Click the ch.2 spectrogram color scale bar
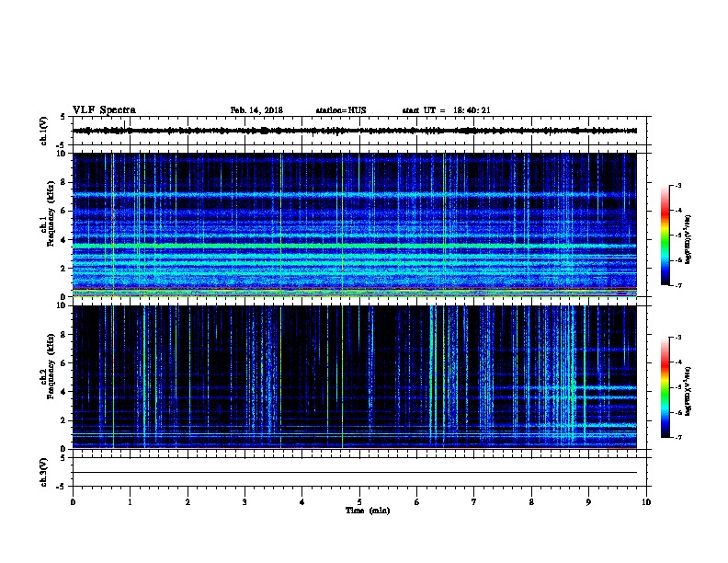This screenshot has height=563, width=728. pyautogui.click(x=665, y=387)
